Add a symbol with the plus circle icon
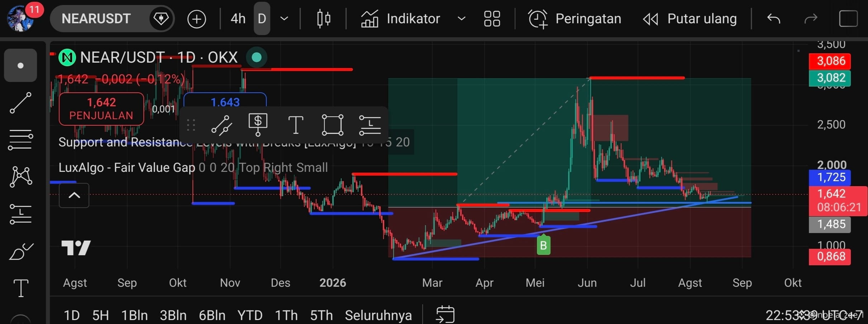868x324 pixels. click(x=197, y=19)
